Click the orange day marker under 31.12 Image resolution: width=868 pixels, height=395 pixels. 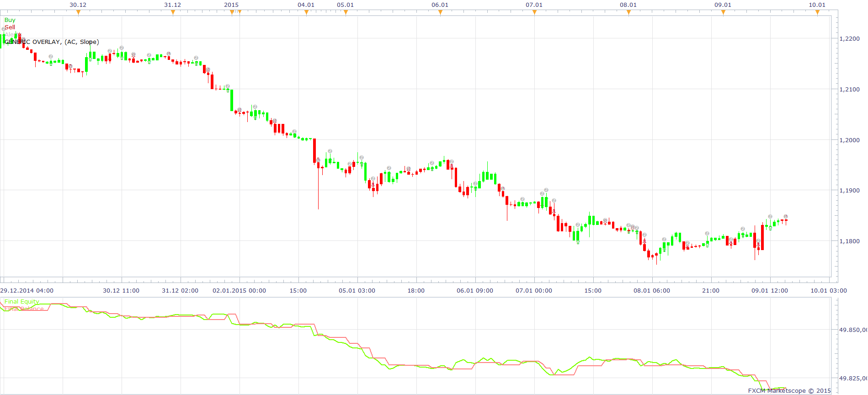(x=173, y=12)
